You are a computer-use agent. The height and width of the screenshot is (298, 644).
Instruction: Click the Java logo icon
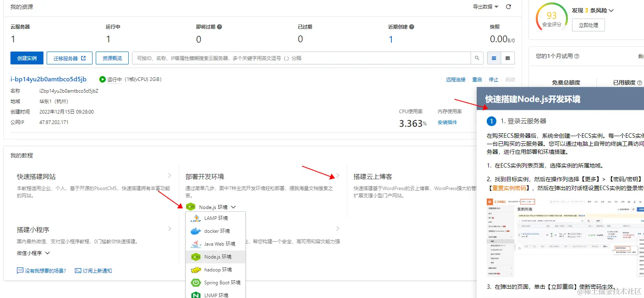click(195, 244)
